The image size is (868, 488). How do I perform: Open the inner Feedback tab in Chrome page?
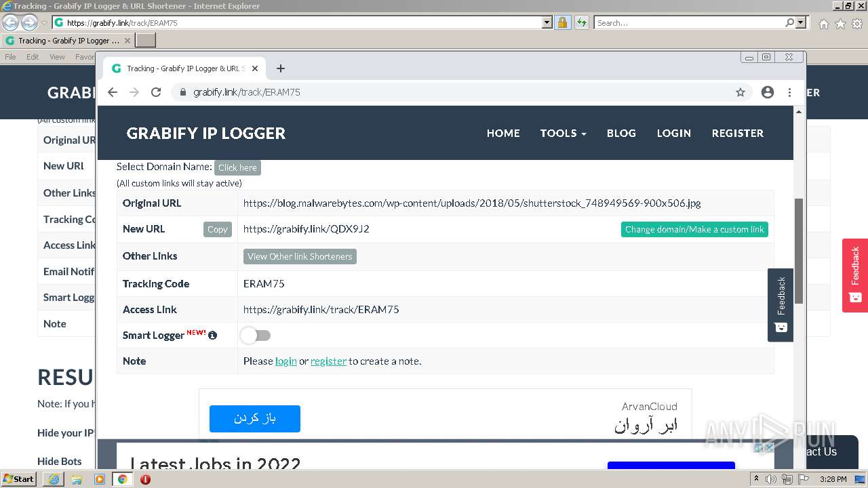click(781, 305)
